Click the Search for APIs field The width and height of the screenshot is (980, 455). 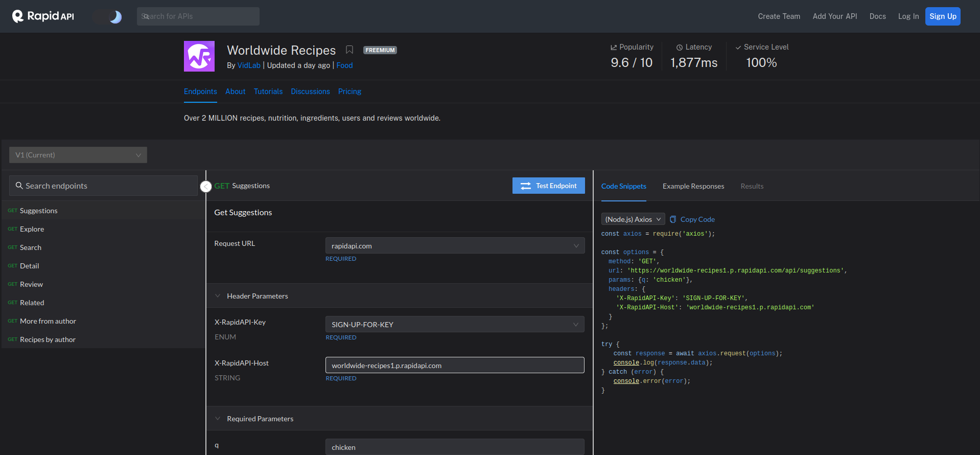click(198, 16)
